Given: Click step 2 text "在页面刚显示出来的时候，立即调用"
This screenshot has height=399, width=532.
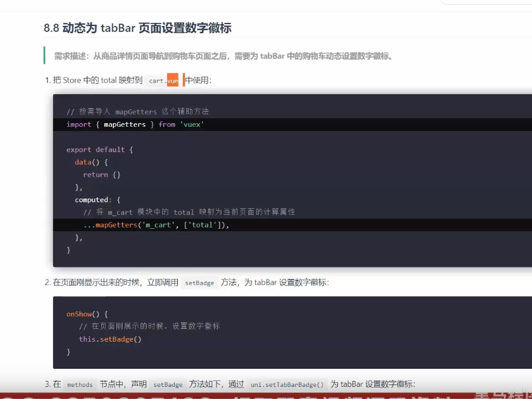Looking at the screenshot, I should [116, 282].
